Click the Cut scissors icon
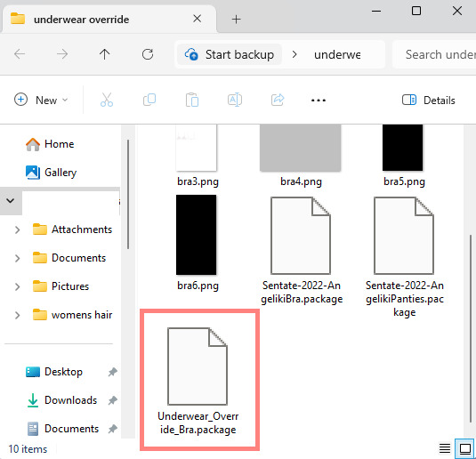Image resolution: width=476 pixels, height=459 pixels. [x=107, y=100]
